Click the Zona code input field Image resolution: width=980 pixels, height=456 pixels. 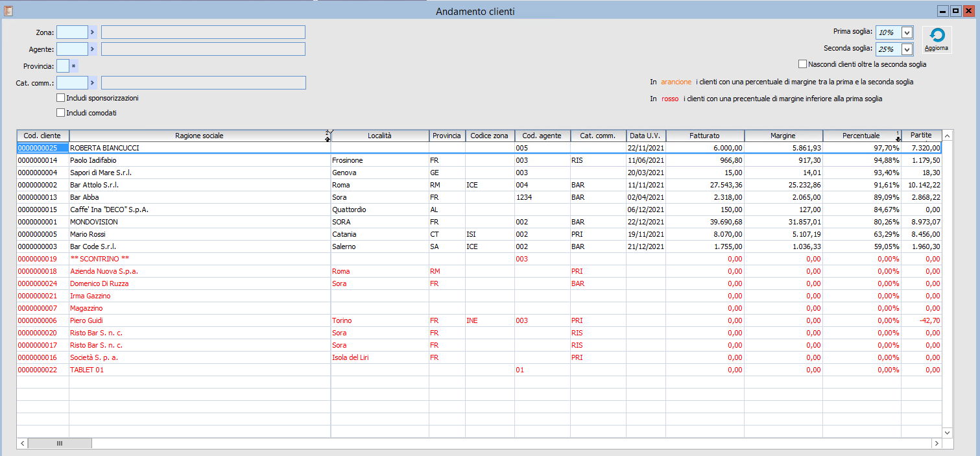[72, 32]
